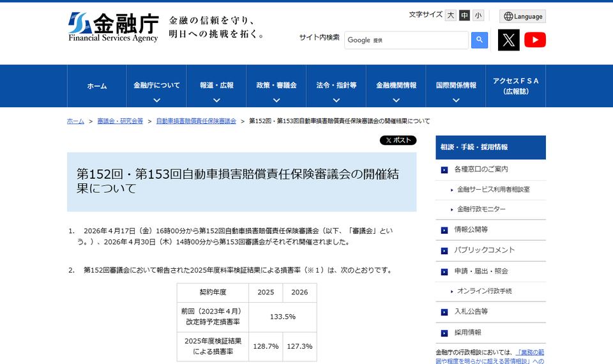Click the globe Language button
The width and height of the screenshot is (613, 364).
coord(523,17)
